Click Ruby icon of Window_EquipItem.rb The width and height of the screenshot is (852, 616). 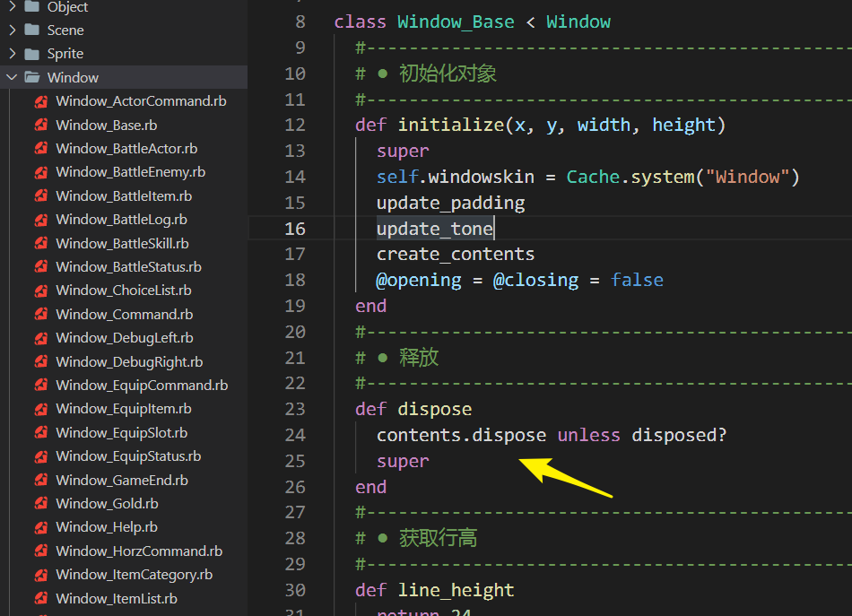coord(41,409)
